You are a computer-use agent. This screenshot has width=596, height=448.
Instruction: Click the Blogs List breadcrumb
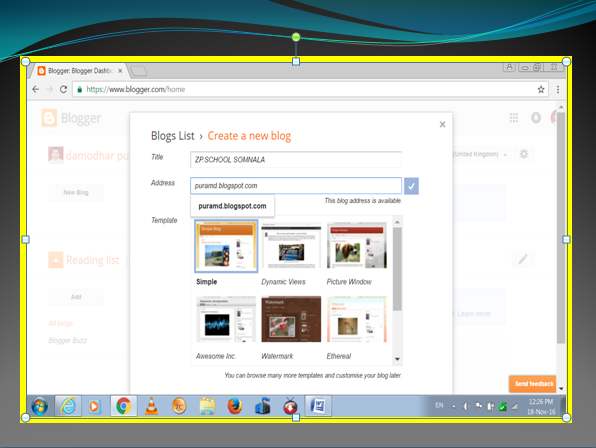click(x=173, y=136)
